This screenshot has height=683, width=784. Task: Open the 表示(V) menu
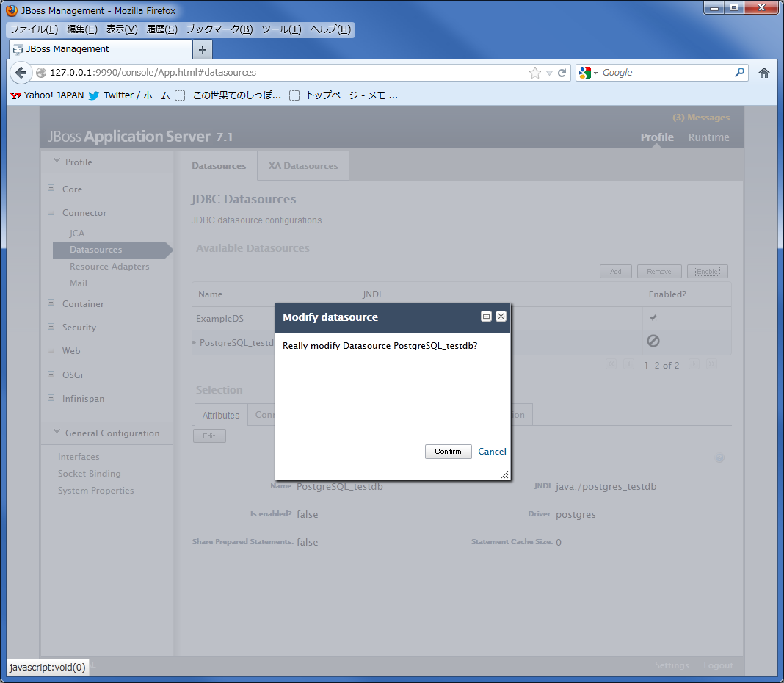122,29
